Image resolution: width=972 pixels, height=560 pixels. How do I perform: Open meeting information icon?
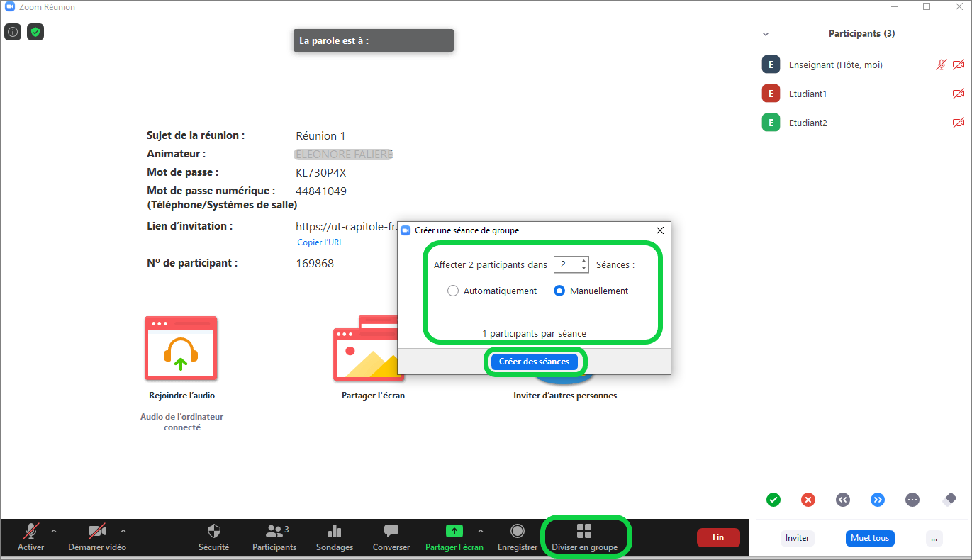(x=13, y=32)
